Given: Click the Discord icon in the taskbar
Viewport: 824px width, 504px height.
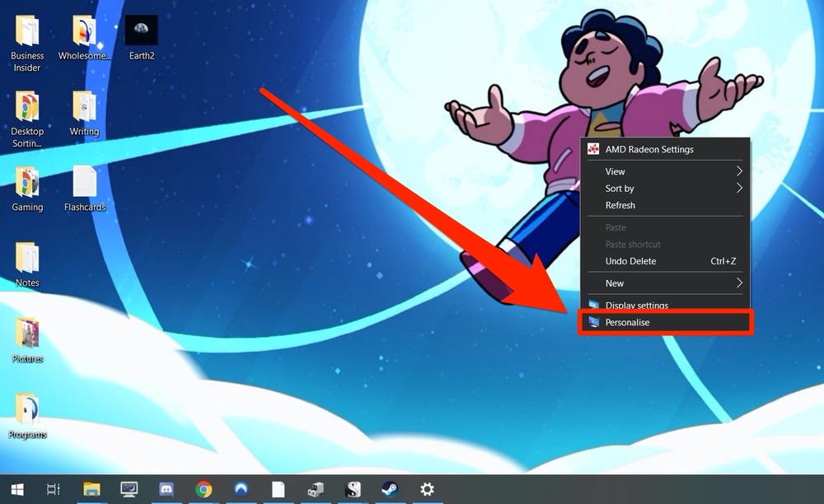Looking at the screenshot, I should click(x=166, y=489).
